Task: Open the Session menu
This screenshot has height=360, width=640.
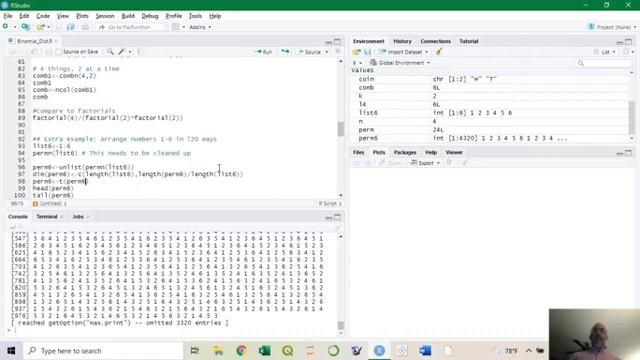Action: (105, 16)
